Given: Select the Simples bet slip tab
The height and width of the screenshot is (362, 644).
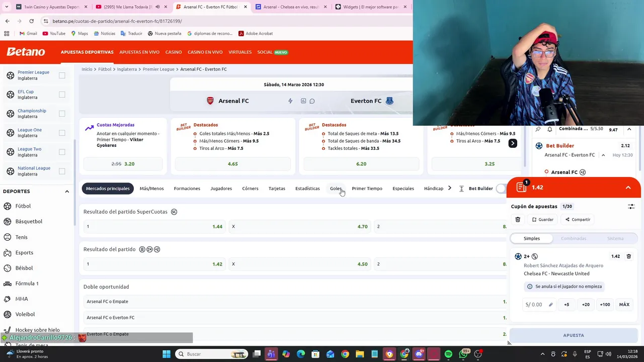Looking at the screenshot, I should pos(531,238).
